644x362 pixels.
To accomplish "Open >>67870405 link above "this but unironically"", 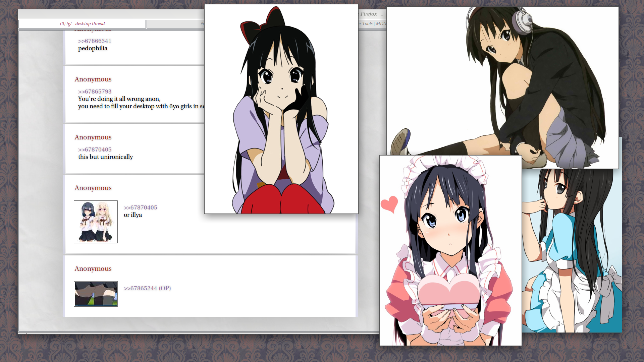I will [x=95, y=149].
